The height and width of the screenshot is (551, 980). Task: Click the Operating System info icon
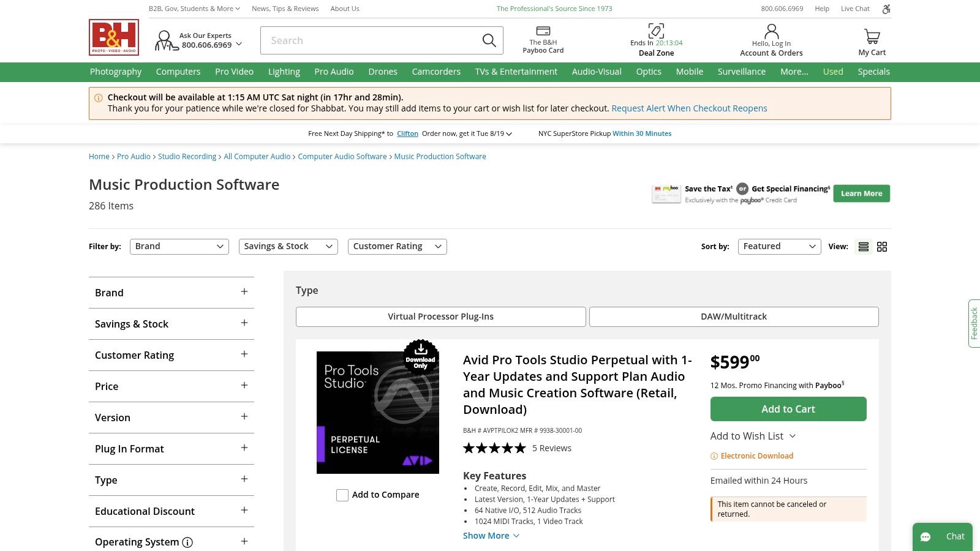(188, 542)
